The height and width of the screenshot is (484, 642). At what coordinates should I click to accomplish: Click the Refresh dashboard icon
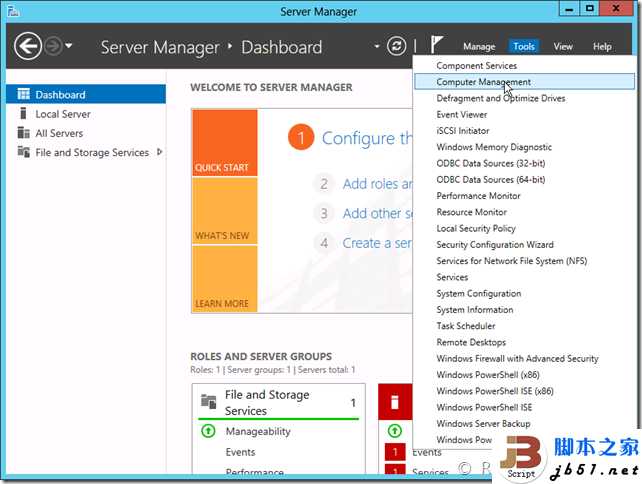[396, 46]
